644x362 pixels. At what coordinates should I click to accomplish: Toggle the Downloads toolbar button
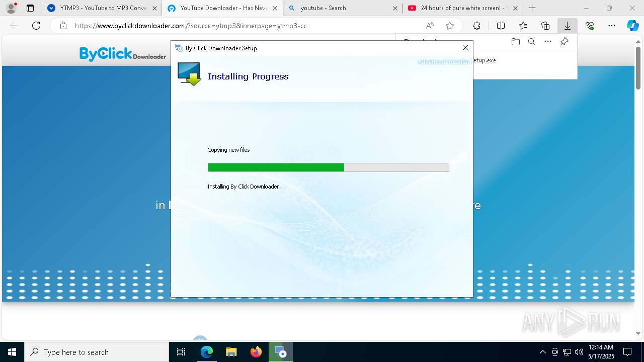(568, 26)
